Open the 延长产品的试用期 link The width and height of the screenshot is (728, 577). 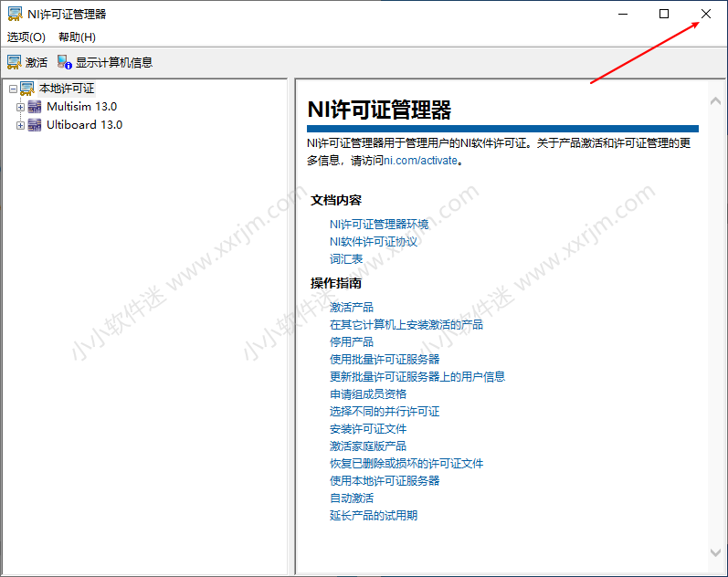click(374, 515)
